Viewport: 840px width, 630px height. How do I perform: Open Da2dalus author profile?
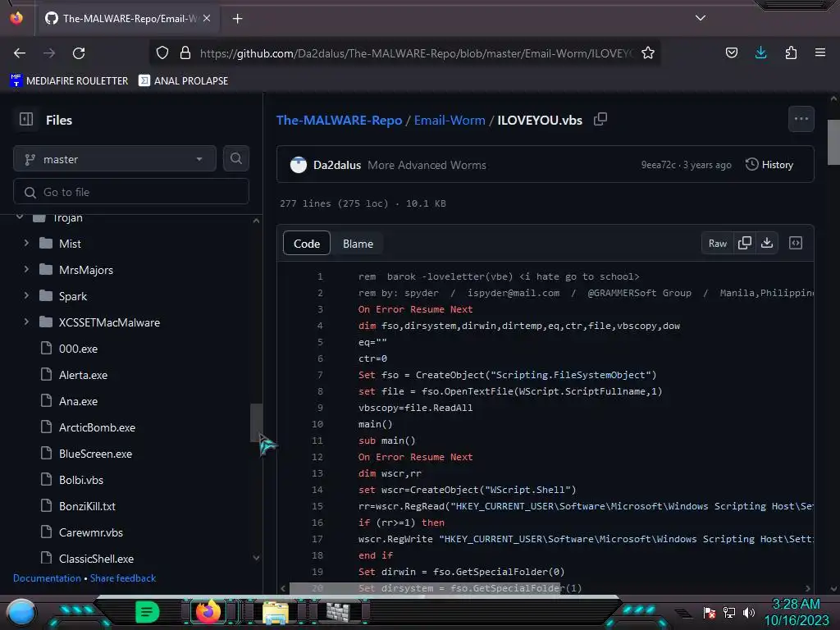[337, 165]
